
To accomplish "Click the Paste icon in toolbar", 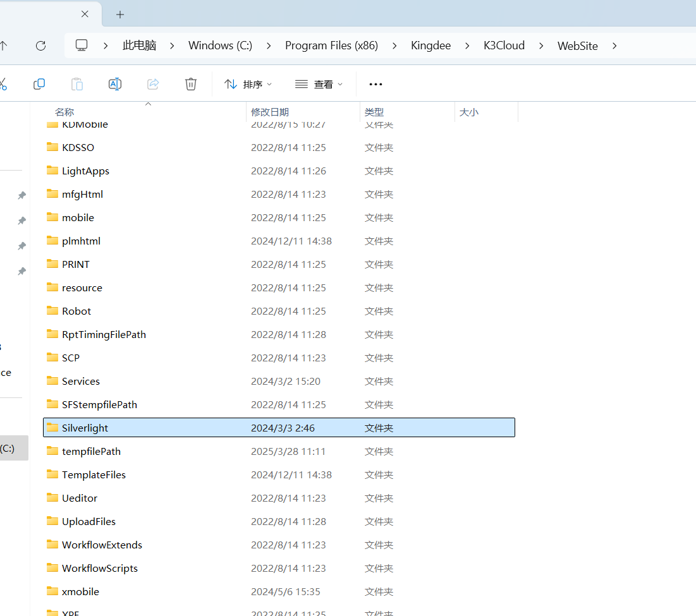I will 77,84.
